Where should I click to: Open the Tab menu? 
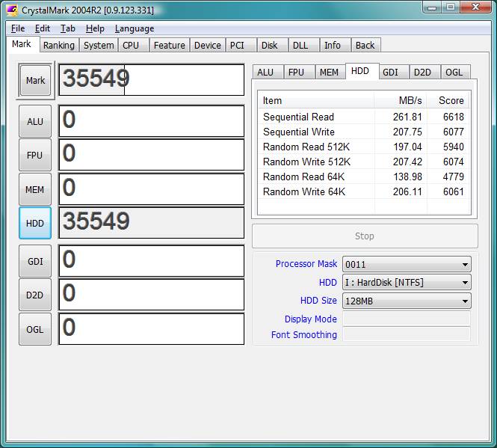click(67, 28)
